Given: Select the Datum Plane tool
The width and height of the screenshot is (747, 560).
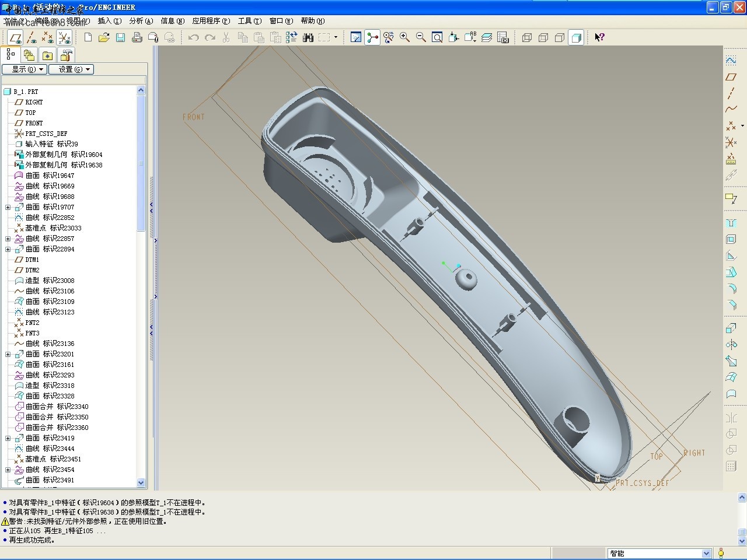Looking at the screenshot, I should [x=731, y=77].
